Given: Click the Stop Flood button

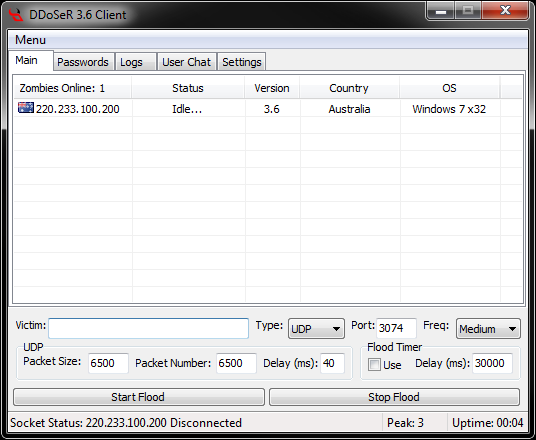Looking at the screenshot, I should click(394, 397).
